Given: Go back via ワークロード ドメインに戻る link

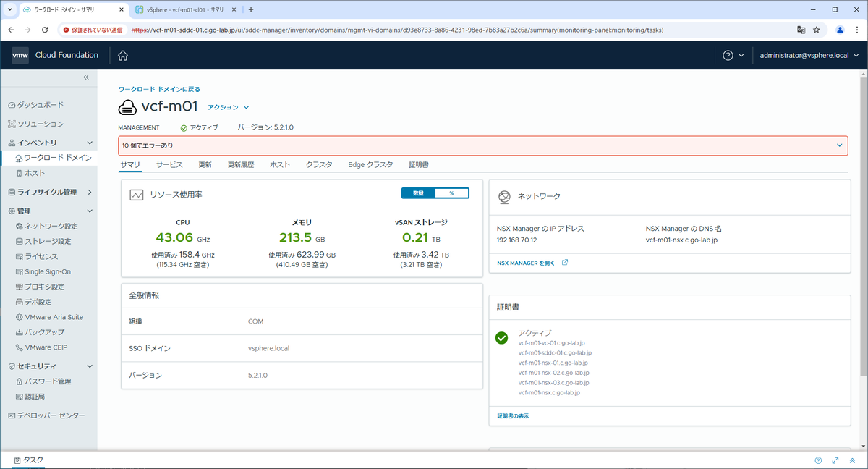Looking at the screenshot, I should point(159,89).
